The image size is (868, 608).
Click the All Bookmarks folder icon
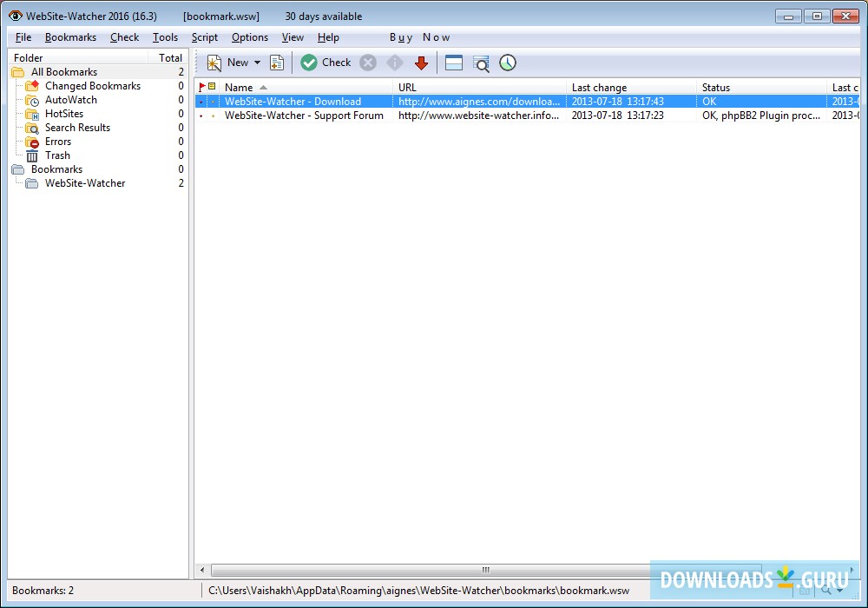coord(18,72)
